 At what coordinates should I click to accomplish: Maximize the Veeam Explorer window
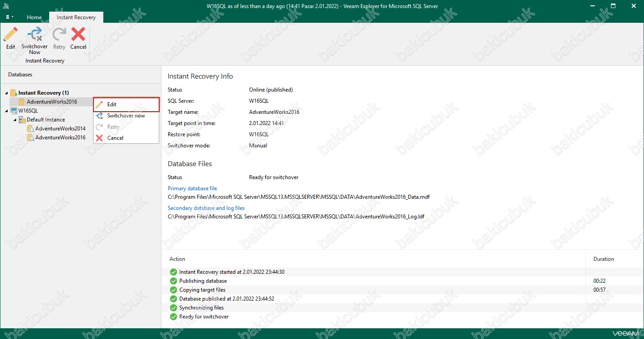point(613,6)
